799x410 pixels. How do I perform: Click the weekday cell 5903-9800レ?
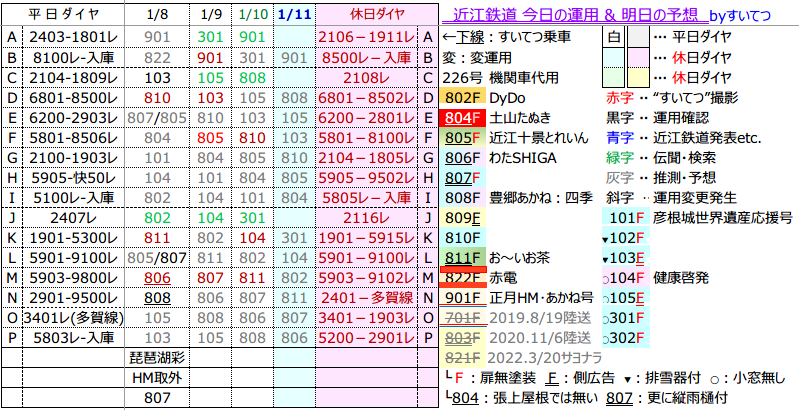pyautogui.click(x=74, y=278)
